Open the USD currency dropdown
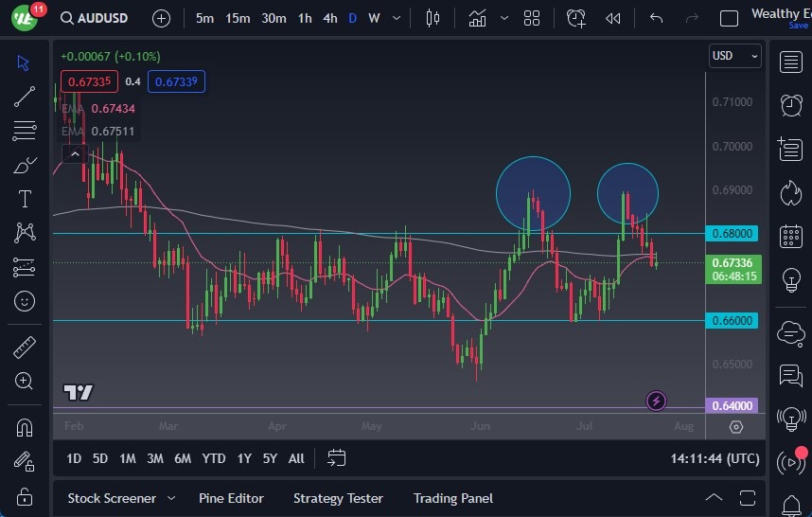This screenshot has height=517, width=812. point(734,56)
